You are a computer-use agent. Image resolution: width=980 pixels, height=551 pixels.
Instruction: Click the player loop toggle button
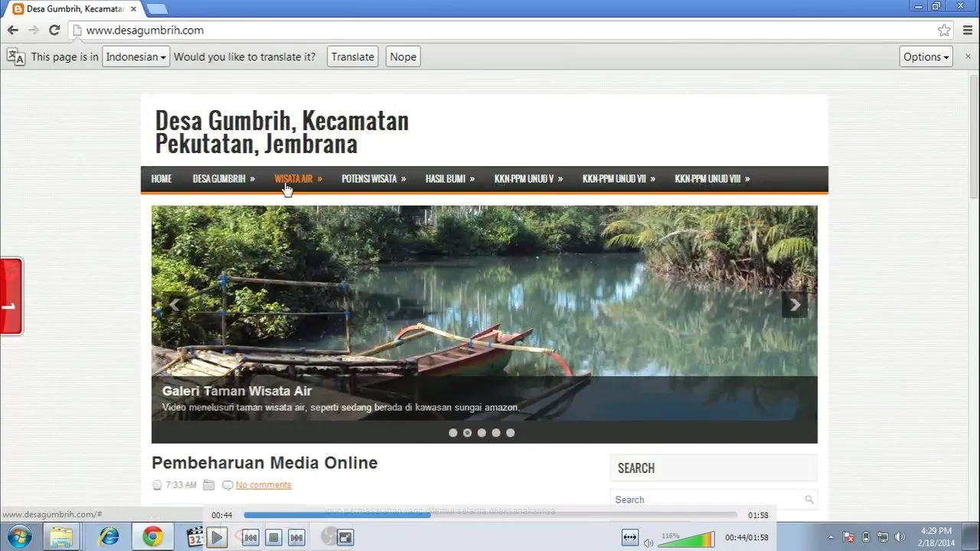[x=630, y=538]
